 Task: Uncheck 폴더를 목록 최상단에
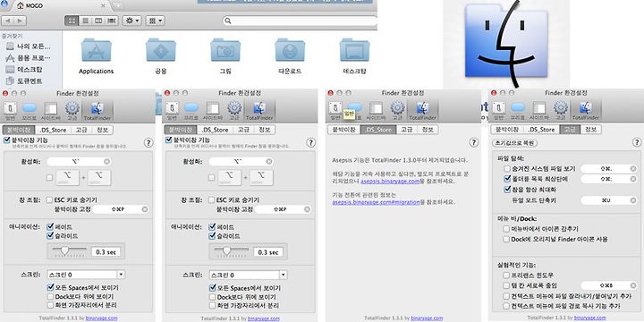(x=507, y=179)
